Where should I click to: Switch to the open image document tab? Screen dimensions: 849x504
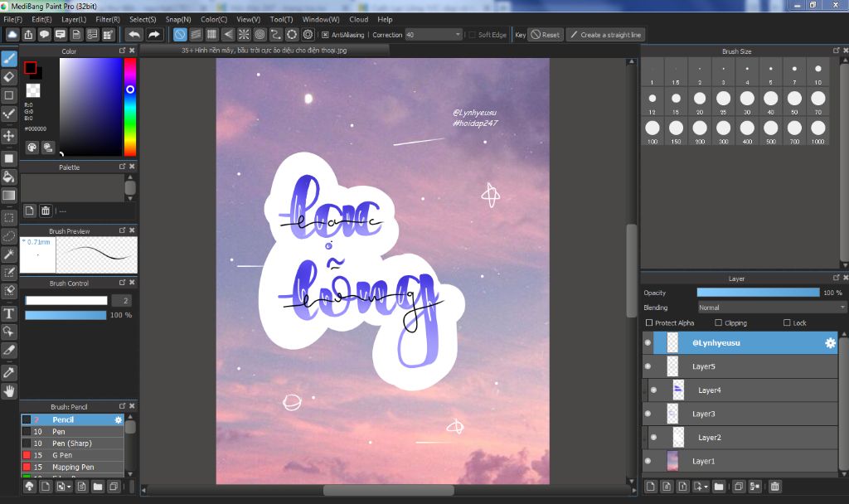click(x=264, y=51)
